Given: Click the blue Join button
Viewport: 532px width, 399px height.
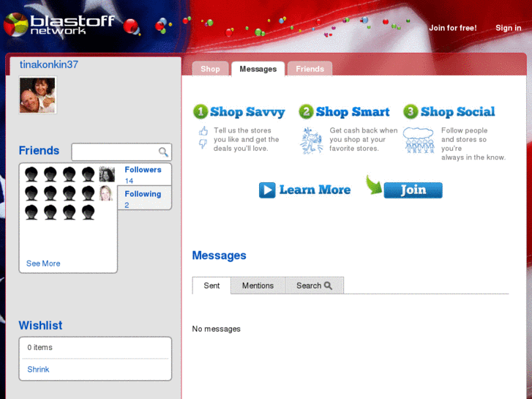Looking at the screenshot, I should point(413,190).
